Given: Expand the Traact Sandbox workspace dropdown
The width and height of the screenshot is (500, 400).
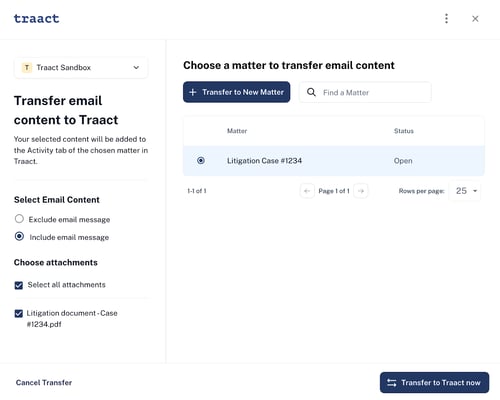Looking at the screenshot, I should coord(81,68).
